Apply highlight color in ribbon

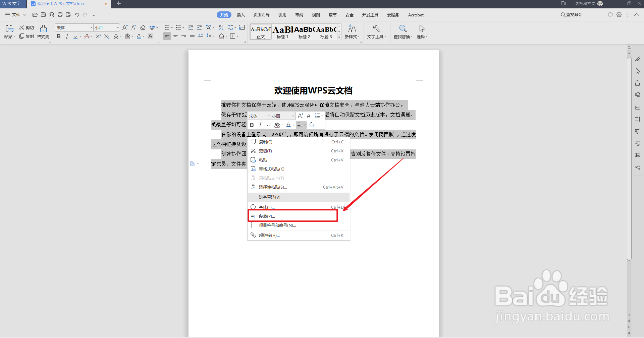[x=127, y=36]
